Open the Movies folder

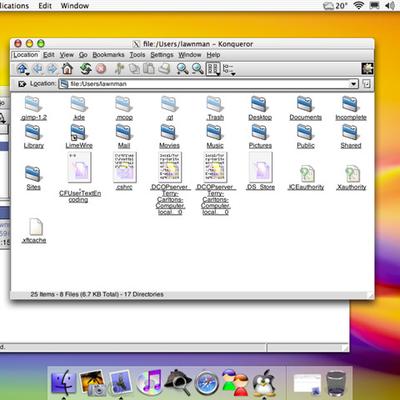coord(169,136)
